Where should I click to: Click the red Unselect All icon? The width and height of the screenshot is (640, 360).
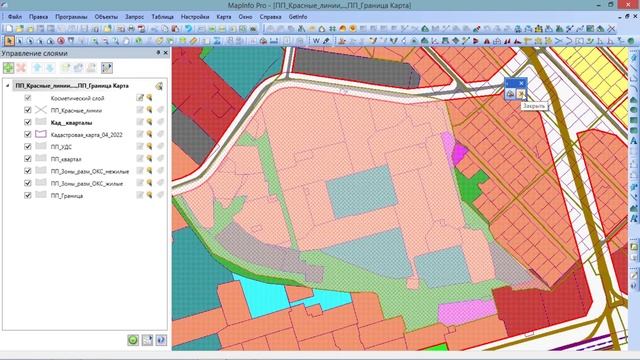coord(61,41)
